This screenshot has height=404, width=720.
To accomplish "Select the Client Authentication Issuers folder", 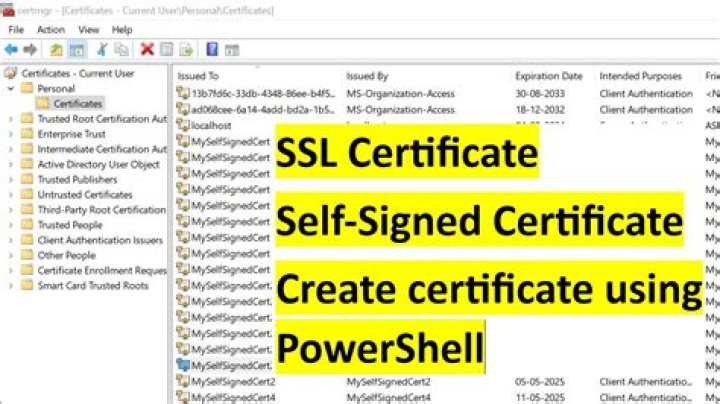I will tap(100, 240).
